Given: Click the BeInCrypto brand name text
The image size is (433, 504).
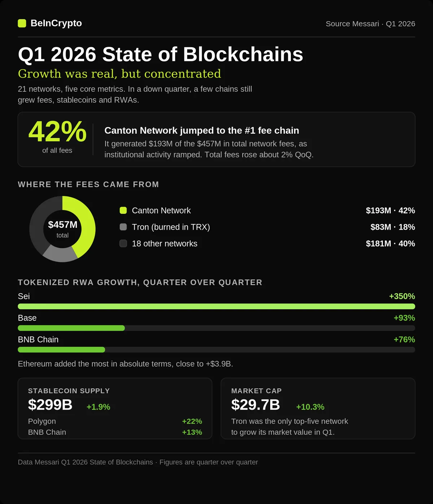Looking at the screenshot, I should (x=56, y=23).
